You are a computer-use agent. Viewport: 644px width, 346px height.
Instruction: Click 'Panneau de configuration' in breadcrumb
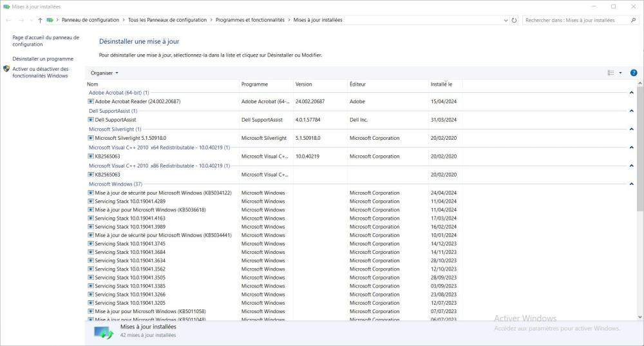pyautogui.click(x=90, y=20)
